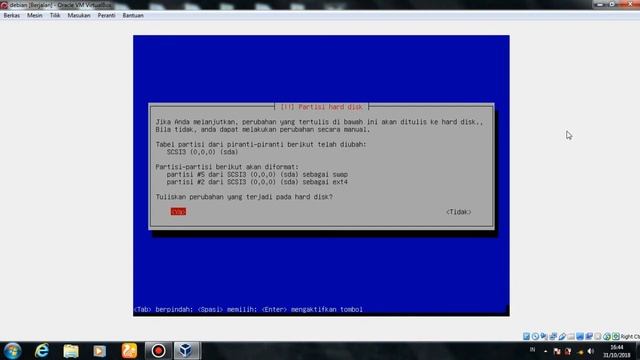Open the Masukan menu
Viewport: 640px width, 360px height.
79,16
